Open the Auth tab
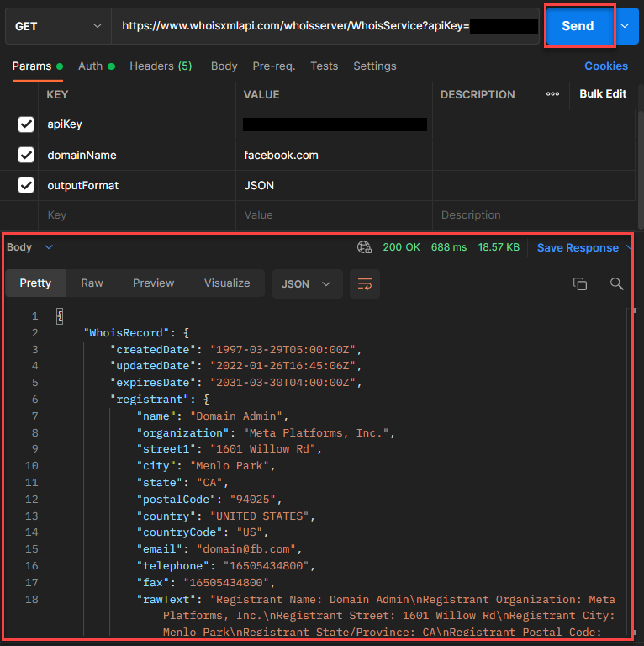644x646 pixels. (97, 66)
